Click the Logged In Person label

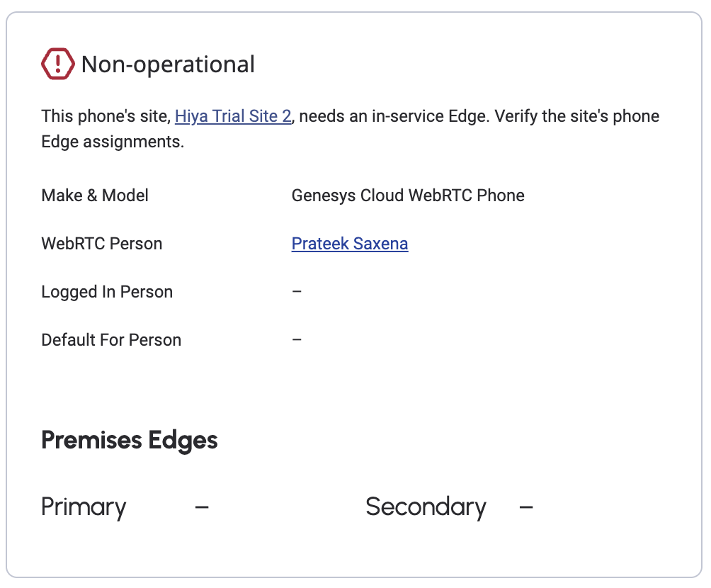pyautogui.click(x=107, y=292)
